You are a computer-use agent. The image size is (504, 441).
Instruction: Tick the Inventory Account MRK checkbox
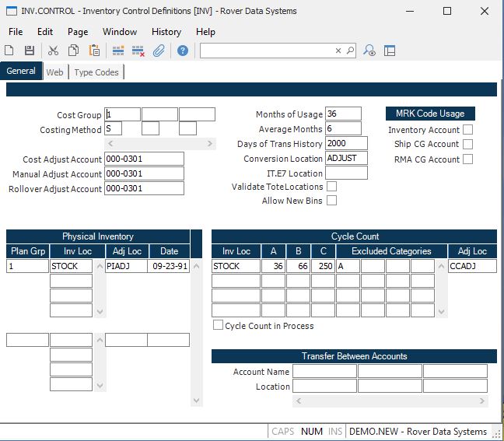coord(467,130)
